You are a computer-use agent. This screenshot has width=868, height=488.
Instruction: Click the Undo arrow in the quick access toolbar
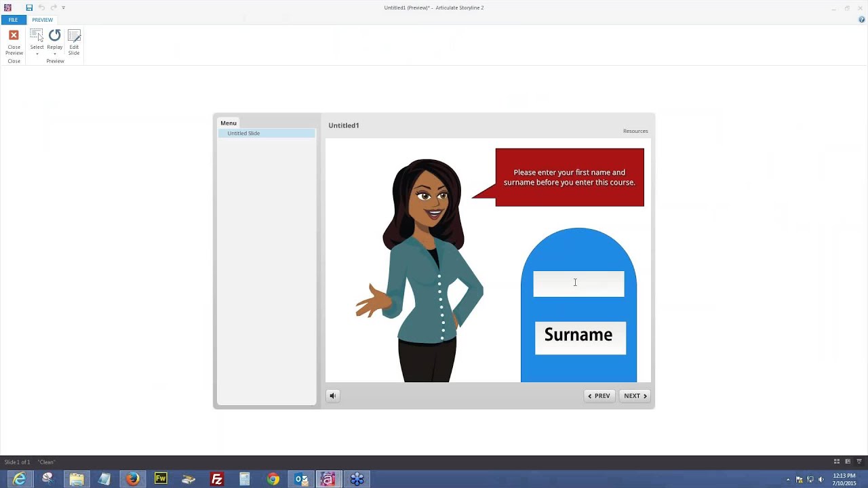click(41, 7)
